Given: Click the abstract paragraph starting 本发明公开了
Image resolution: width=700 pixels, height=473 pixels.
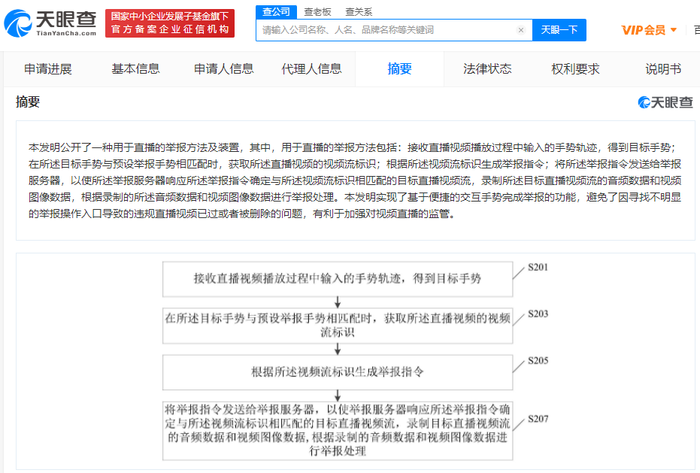Looking at the screenshot, I should (355, 181).
